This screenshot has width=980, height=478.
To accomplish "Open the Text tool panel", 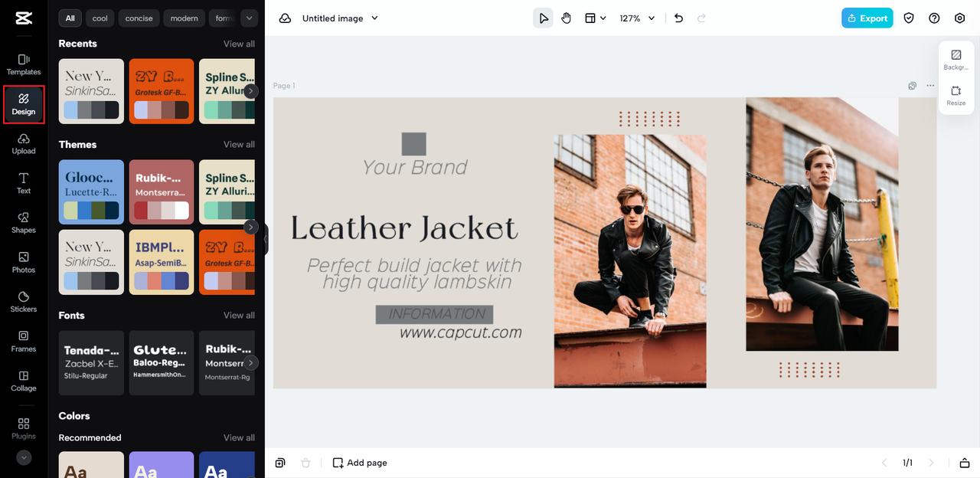I will point(24,184).
